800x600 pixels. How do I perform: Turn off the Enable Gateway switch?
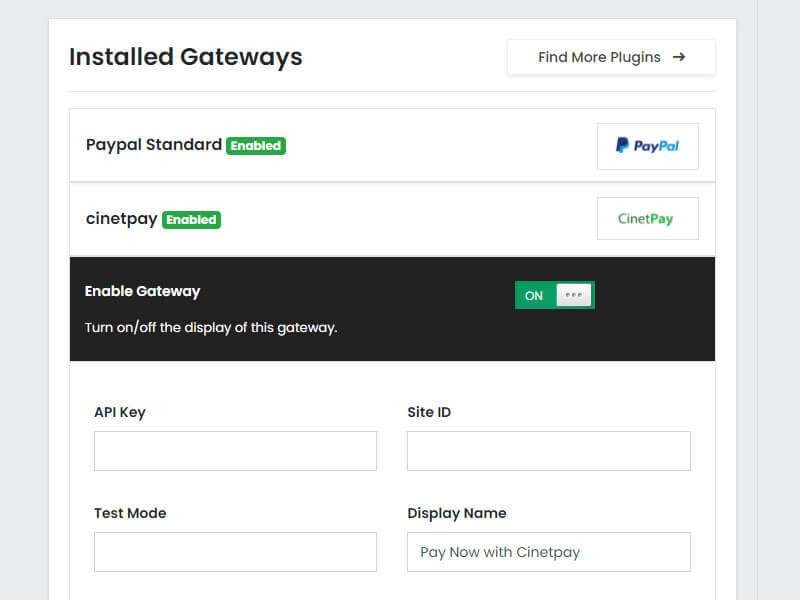554,295
